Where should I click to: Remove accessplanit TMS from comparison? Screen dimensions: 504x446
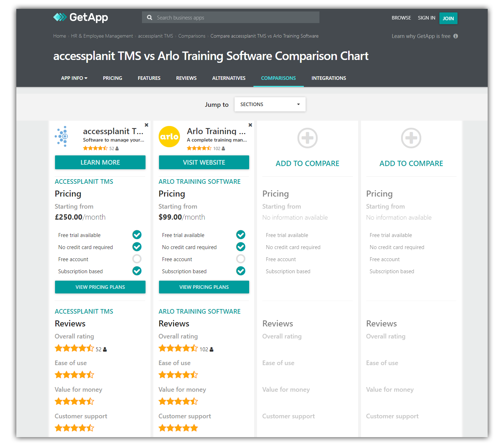coord(146,125)
